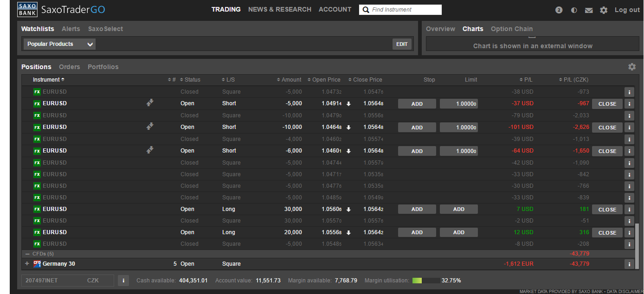The width and height of the screenshot is (644, 294).
Task: Click the EDIT watchlist button
Action: tap(402, 44)
